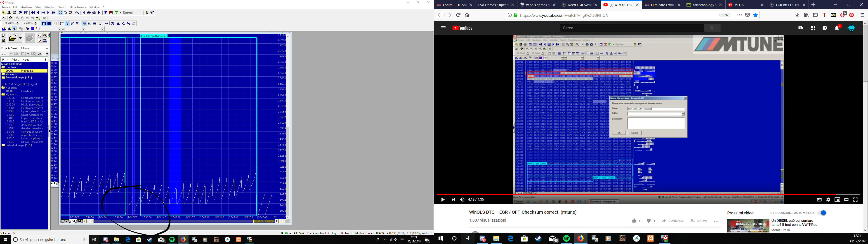Click the green P box icon in WinOLS toolbar
The height and width of the screenshot is (244, 868).
(117, 13)
